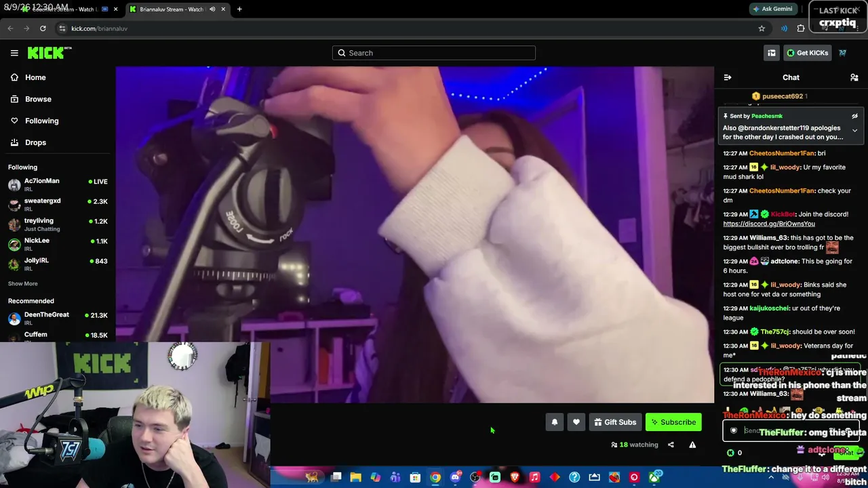This screenshot has width=868, height=488.
Task: Focus the Kick search field
Action: (434, 53)
